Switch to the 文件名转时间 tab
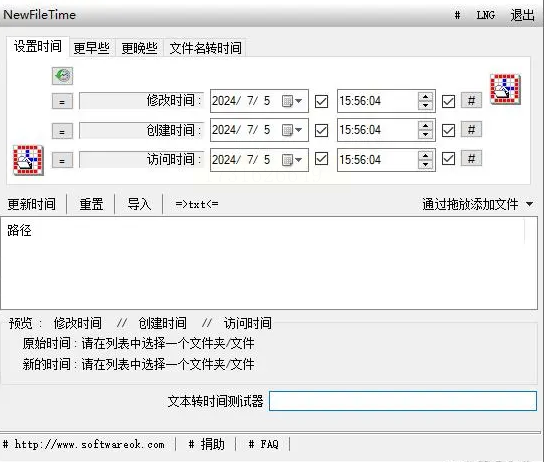This screenshot has height=462, width=544. pos(205,48)
